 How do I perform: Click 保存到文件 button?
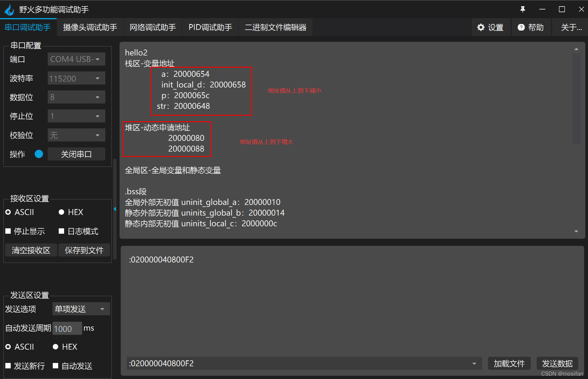tap(84, 250)
